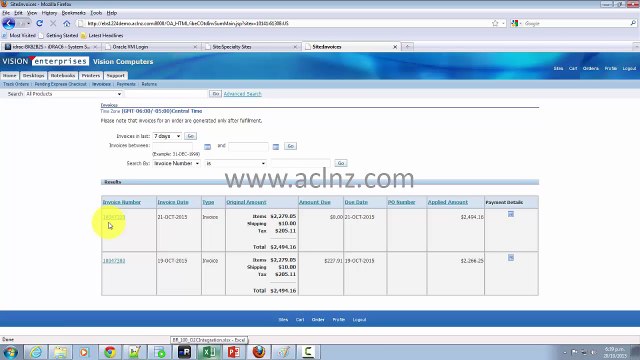The image size is (640, 360).
Task: Open payment details for the 21-OCT-2015 invoice
Action: coord(511,214)
